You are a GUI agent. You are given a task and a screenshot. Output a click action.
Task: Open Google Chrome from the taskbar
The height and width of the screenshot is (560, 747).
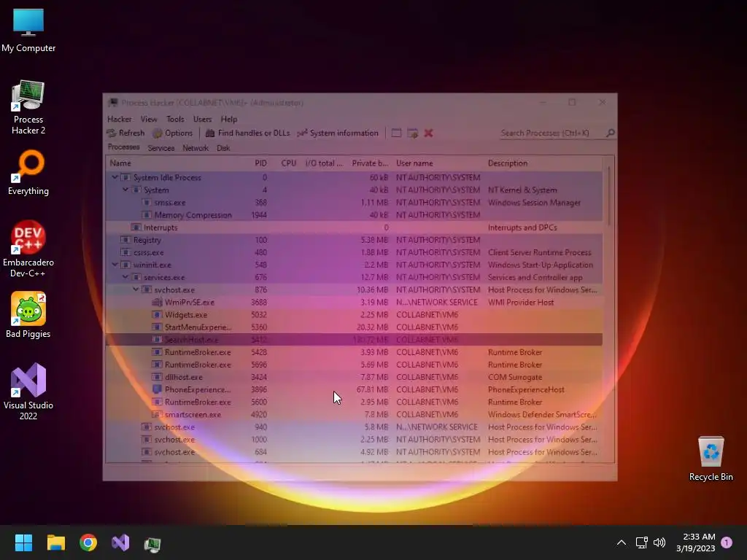[88, 542]
